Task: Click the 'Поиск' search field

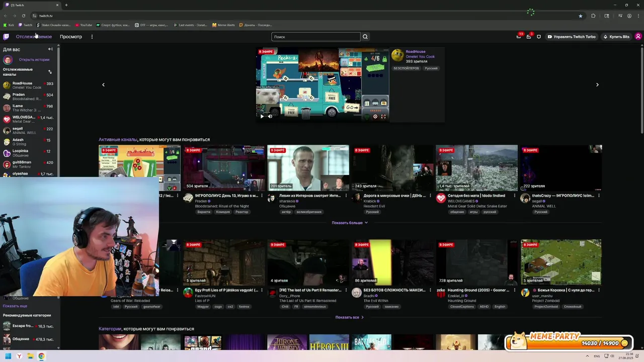Action: point(316,37)
